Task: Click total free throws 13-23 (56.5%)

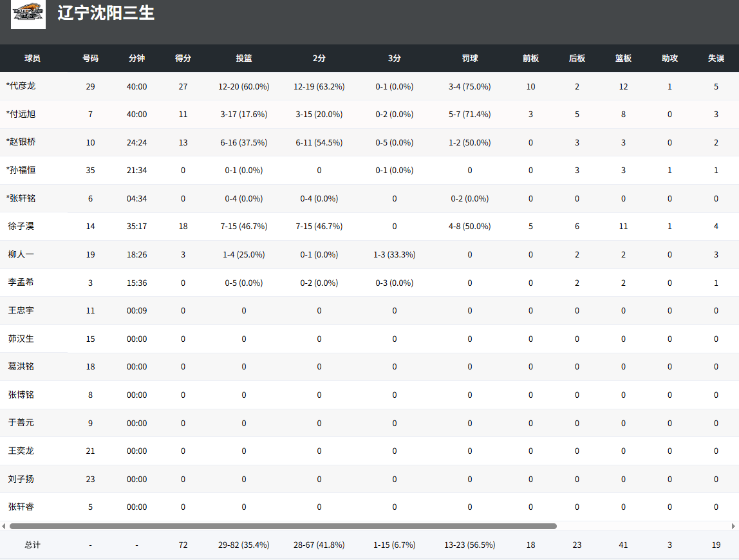Action: tap(470, 545)
